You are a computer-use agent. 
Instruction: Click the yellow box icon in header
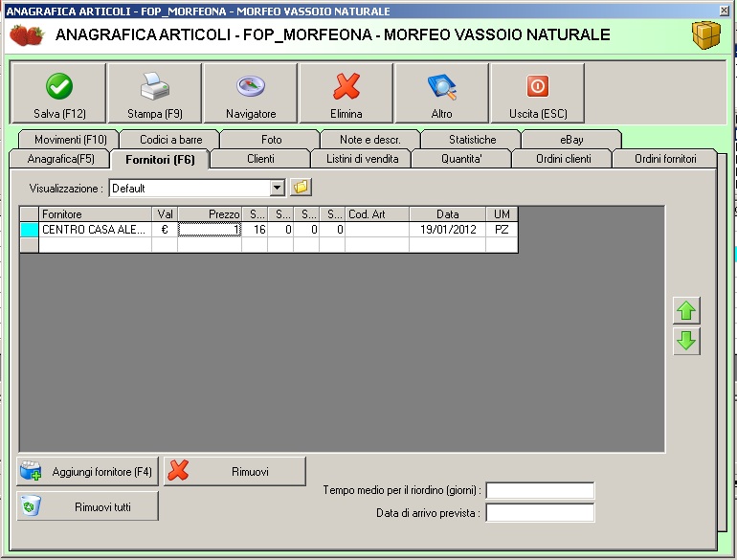tap(706, 34)
